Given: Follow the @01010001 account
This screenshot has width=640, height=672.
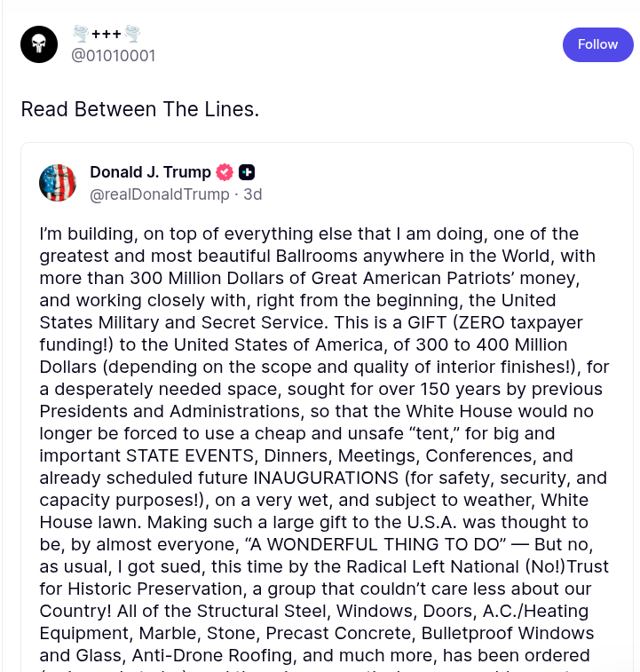Looking at the screenshot, I should click(598, 44).
